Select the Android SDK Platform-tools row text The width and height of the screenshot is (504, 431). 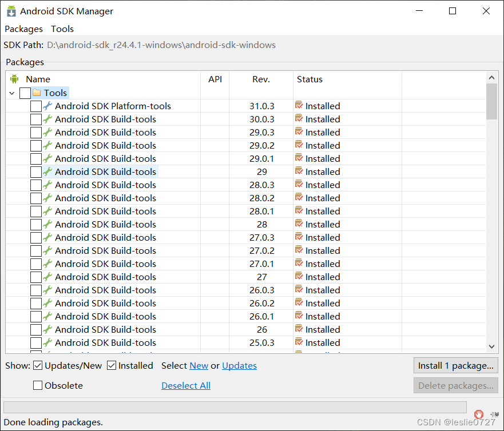pos(113,106)
